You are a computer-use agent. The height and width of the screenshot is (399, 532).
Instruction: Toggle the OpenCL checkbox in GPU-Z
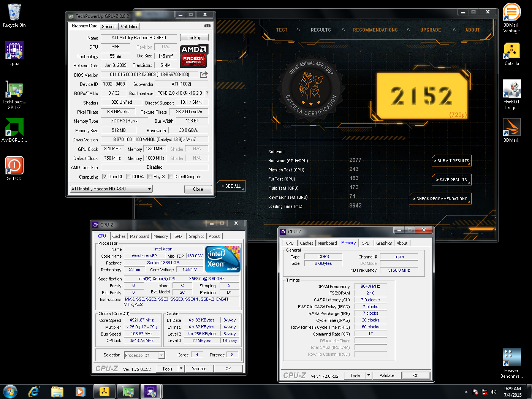[x=104, y=177]
